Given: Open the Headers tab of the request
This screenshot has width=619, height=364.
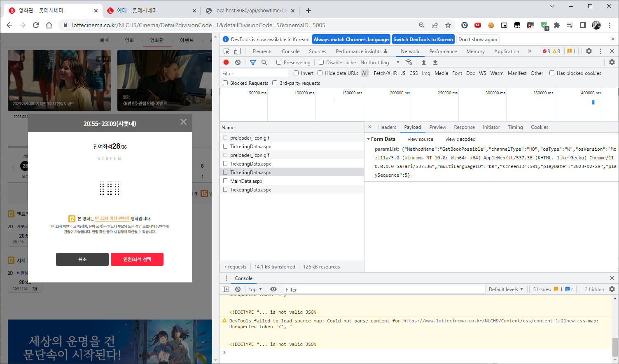Looking at the screenshot, I should click(x=387, y=127).
